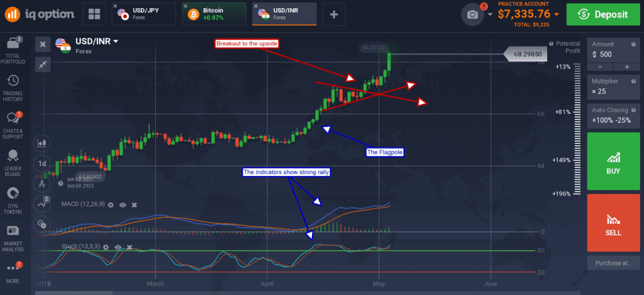Expand the USD/INR asset selector
This screenshot has width=644, height=295.
[x=97, y=41]
